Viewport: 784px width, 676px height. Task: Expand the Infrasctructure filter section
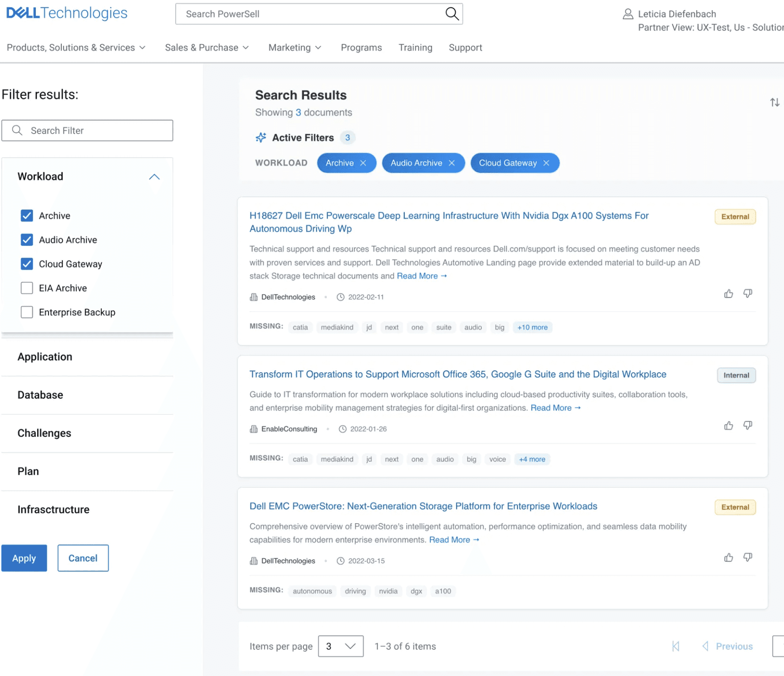[x=87, y=509]
